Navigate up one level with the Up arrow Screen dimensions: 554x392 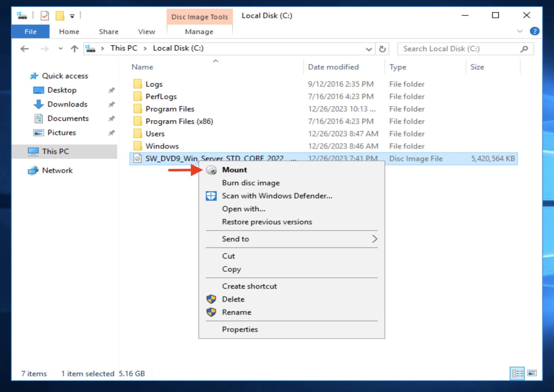[74, 48]
